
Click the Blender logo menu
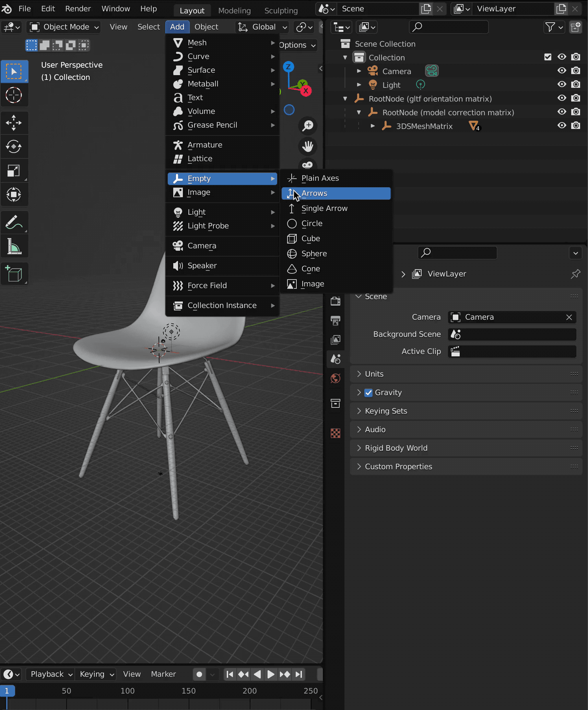(7, 9)
